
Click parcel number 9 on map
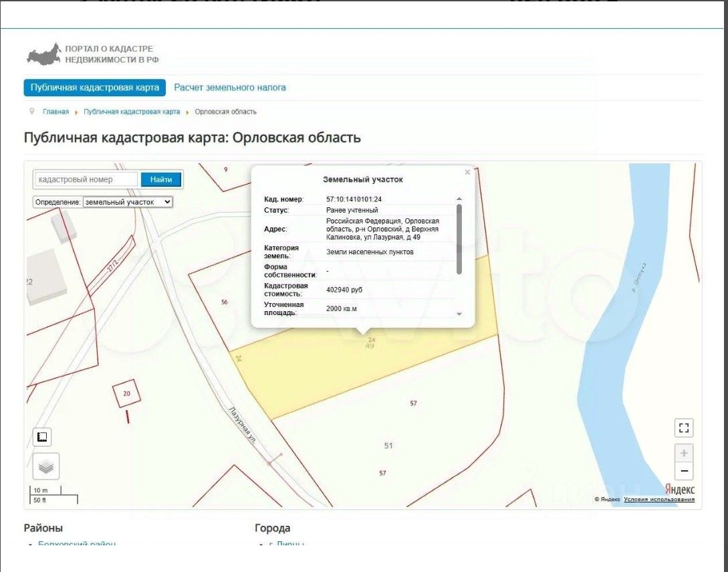coord(226,169)
